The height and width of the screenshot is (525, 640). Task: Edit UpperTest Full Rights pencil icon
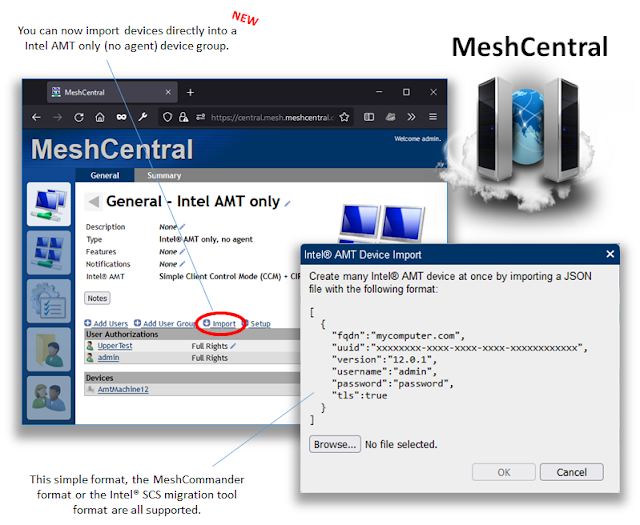(x=233, y=346)
